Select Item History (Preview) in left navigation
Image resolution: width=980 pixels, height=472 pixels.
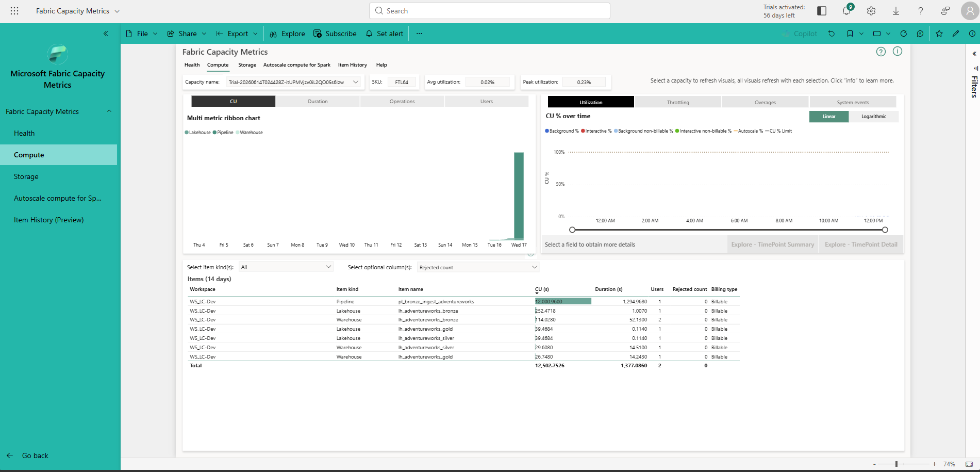[x=58, y=220]
